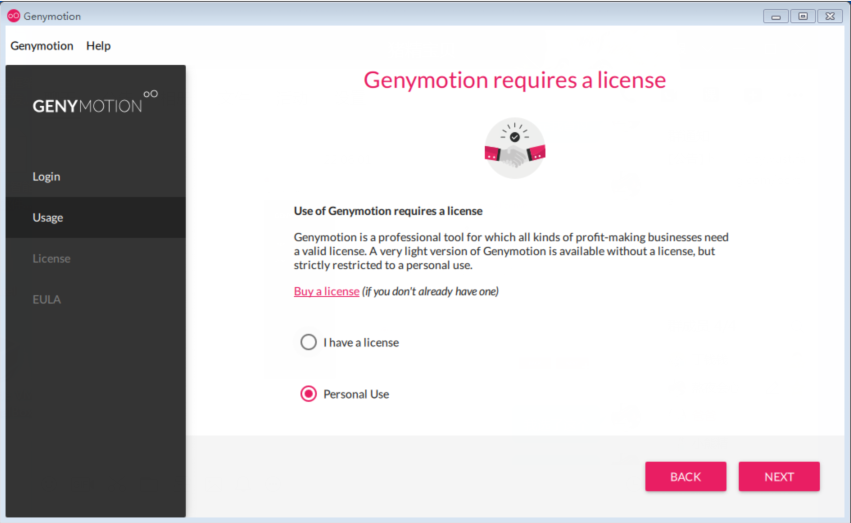This screenshot has height=523, width=851.
Task: Click the paragraph about professional tool licensing
Action: pos(511,251)
